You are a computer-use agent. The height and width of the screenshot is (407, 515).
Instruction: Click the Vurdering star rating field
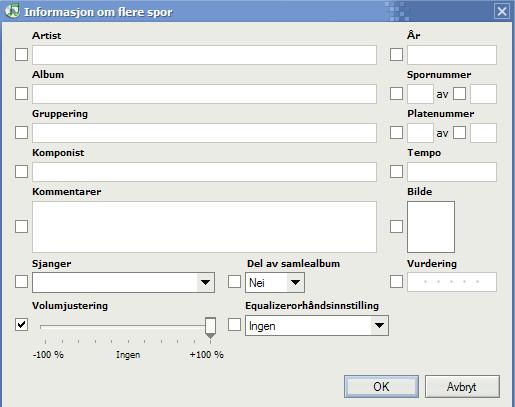click(x=452, y=282)
